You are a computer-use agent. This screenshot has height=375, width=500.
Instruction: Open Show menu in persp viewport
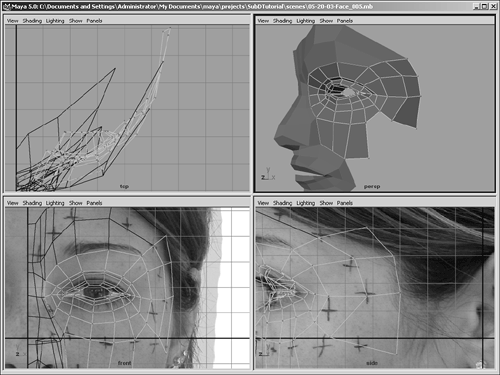[326, 21]
